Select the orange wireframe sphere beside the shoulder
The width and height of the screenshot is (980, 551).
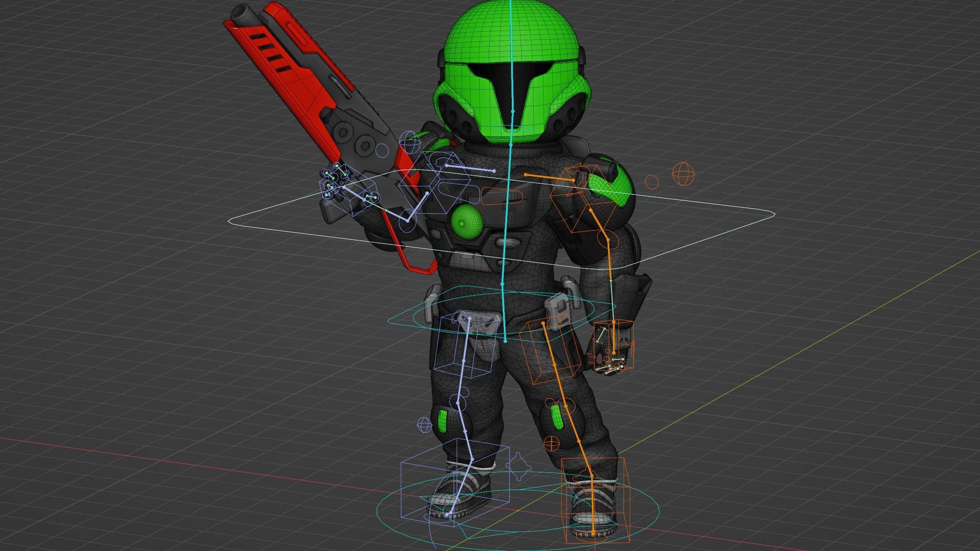(683, 174)
